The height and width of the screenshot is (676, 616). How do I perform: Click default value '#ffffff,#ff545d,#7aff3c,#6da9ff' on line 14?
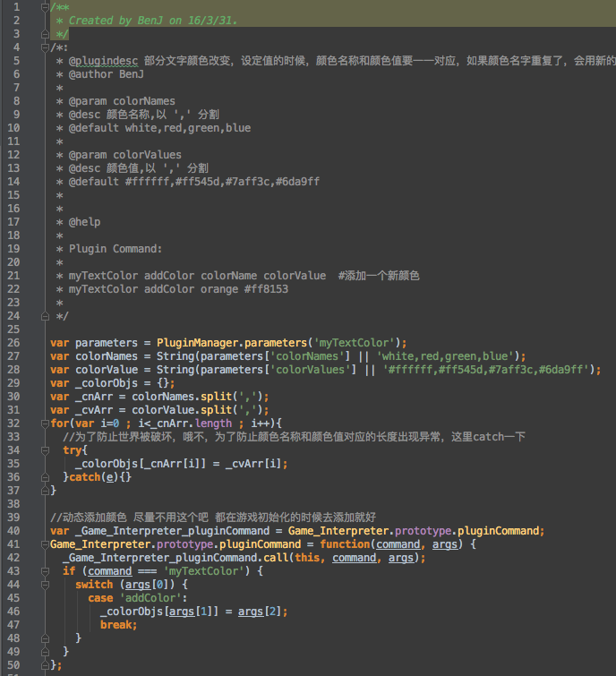point(222,182)
